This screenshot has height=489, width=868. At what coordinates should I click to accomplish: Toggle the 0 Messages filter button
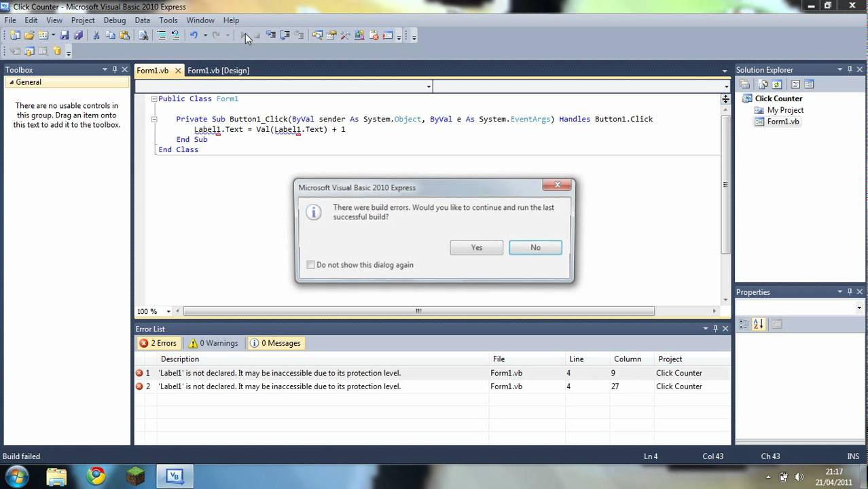pos(276,343)
